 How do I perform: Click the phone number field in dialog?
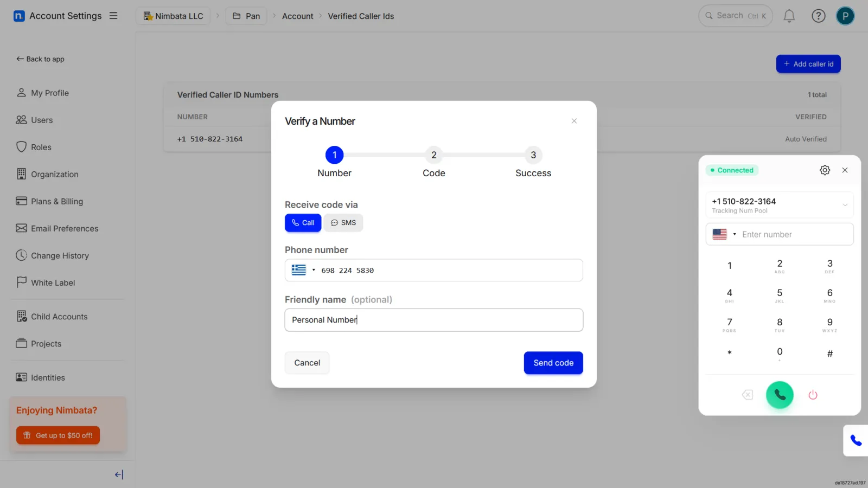[434, 270]
